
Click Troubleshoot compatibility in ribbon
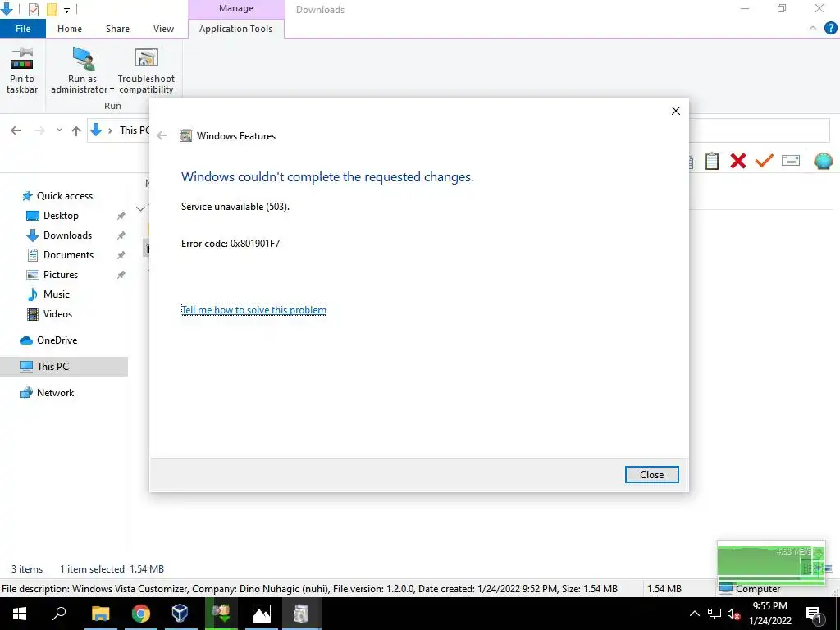(x=146, y=71)
